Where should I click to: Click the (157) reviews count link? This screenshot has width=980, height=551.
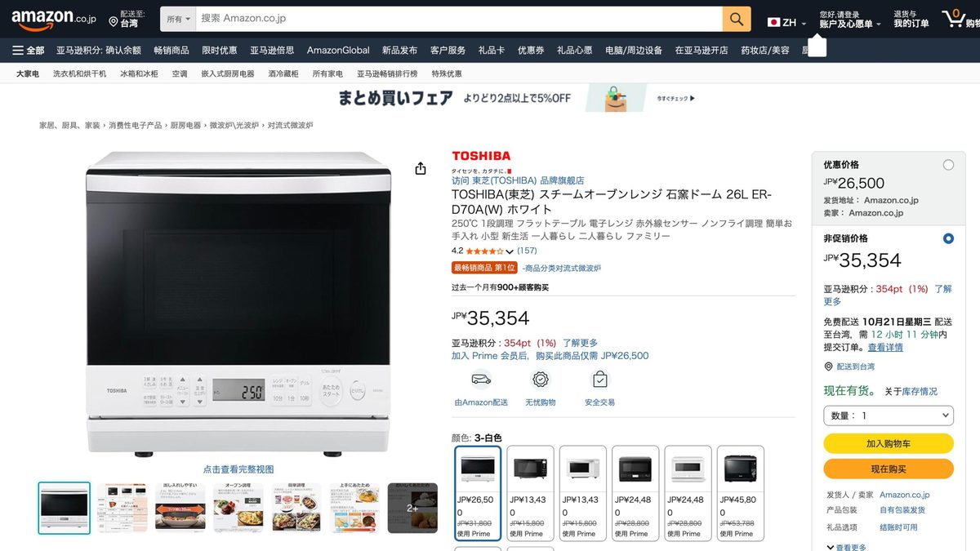[x=527, y=251]
